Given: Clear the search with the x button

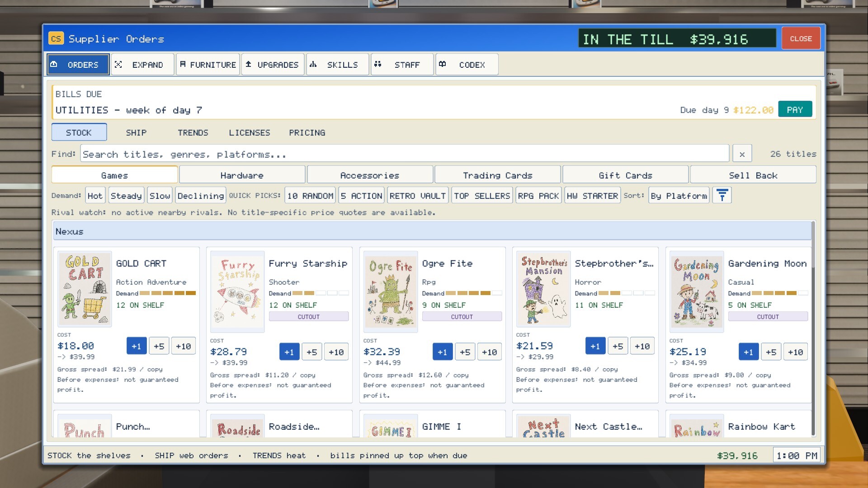Looking at the screenshot, I should click(x=742, y=154).
